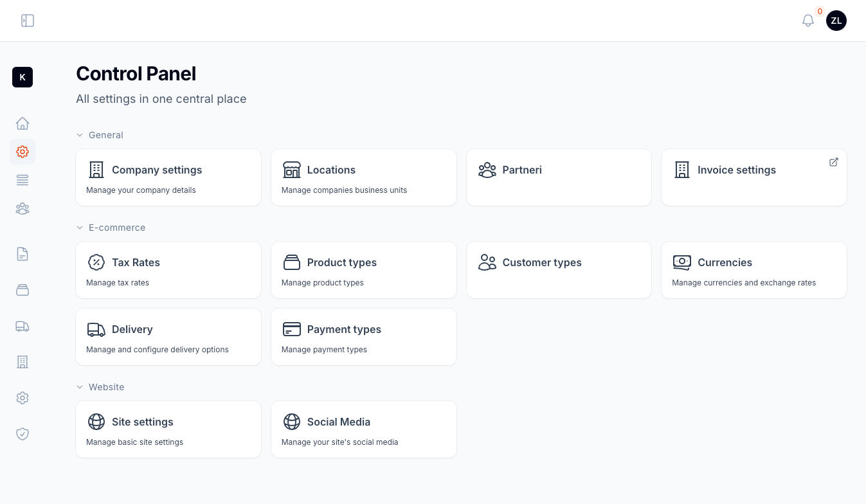Image resolution: width=866 pixels, height=504 pixels.
Task: Select the orange Control Panel gear icon
Action: coord(23,152)
